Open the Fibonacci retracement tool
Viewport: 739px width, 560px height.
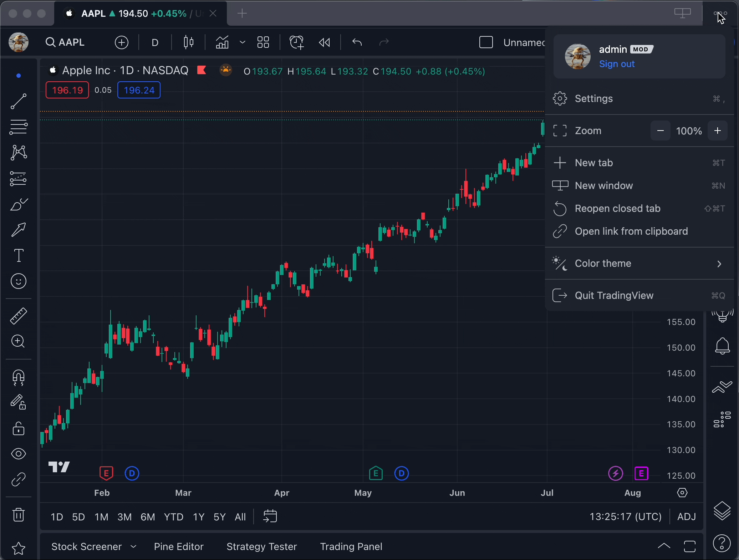click(19, 127)
